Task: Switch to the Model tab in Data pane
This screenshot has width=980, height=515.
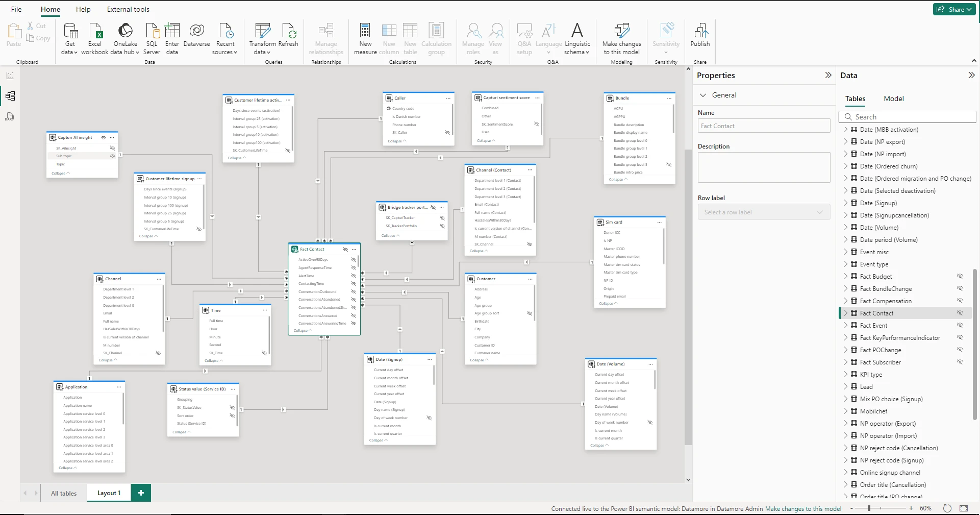Action: coord(893,99)
